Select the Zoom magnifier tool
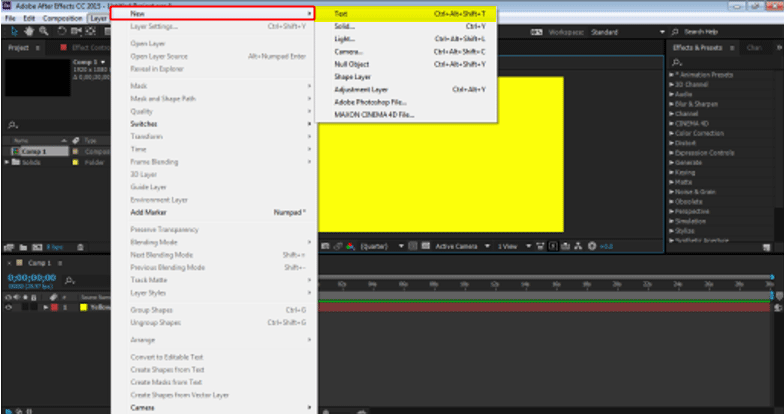 [44, 32]
